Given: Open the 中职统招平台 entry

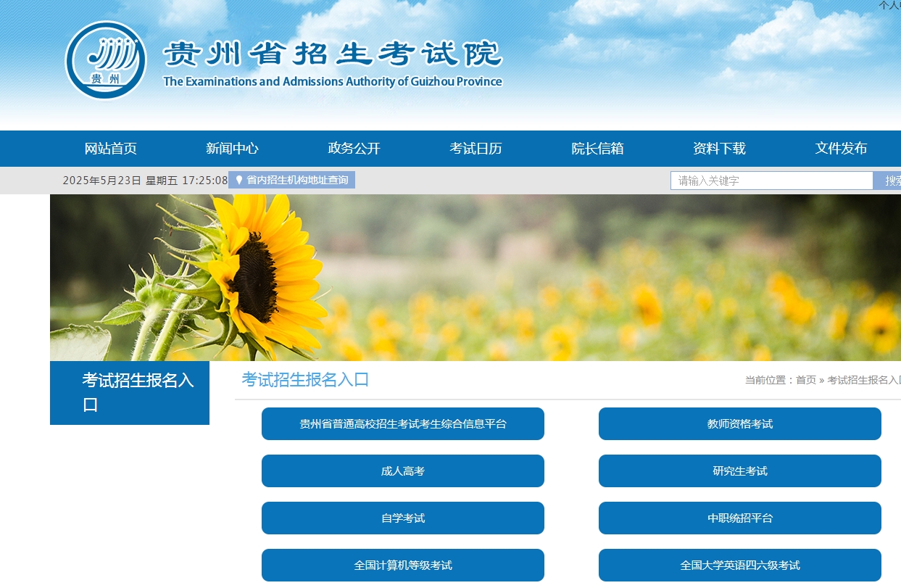Looking at the screenshot, I should coord(739,518).
